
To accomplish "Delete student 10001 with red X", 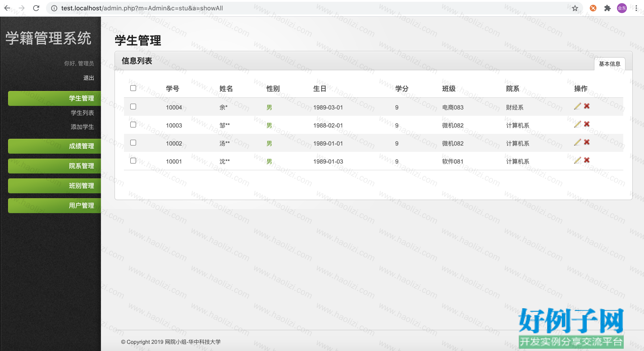I will [x=587, y=160].
